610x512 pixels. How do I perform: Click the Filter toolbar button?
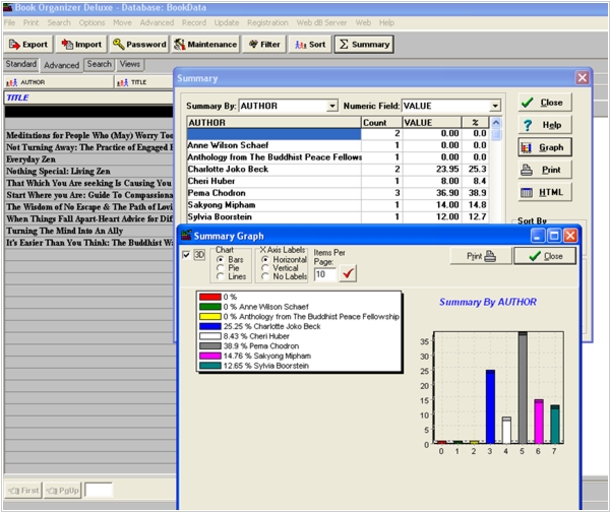pyautogui.click(x=265, y=44)
